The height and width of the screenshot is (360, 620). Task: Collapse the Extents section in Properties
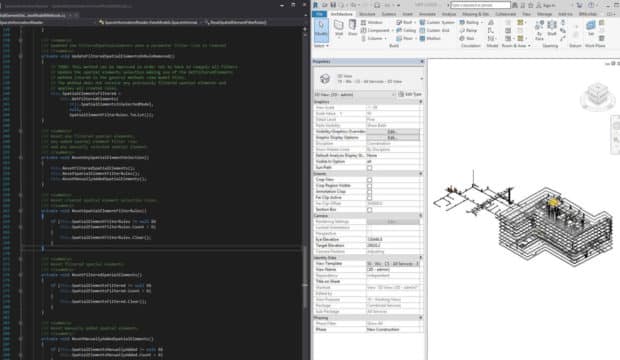(x=421, y=174)
